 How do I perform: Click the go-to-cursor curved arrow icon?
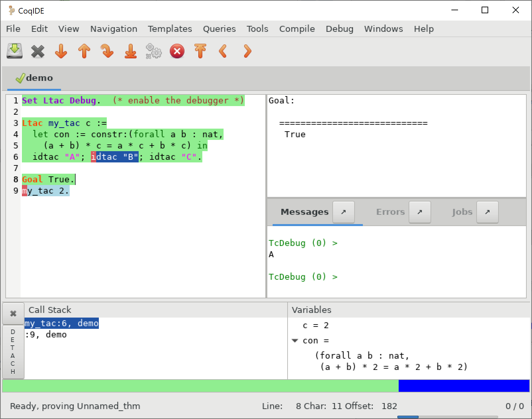point(107,51)
